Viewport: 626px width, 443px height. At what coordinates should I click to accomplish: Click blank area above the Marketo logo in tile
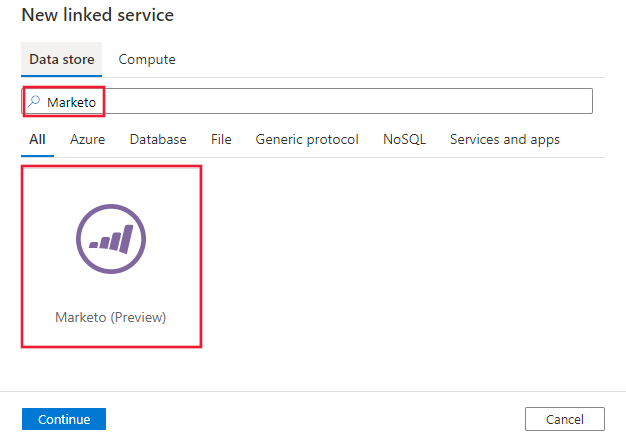point(111,185)
